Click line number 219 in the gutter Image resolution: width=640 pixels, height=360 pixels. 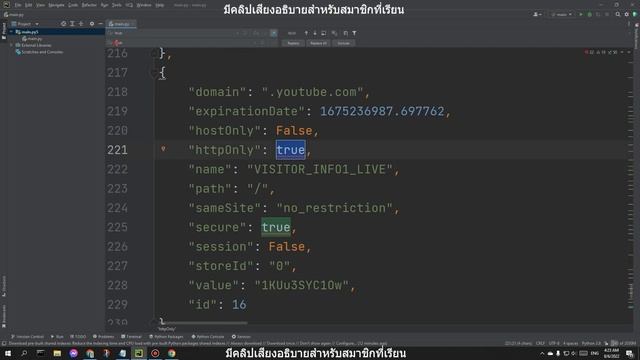[118, 111]
